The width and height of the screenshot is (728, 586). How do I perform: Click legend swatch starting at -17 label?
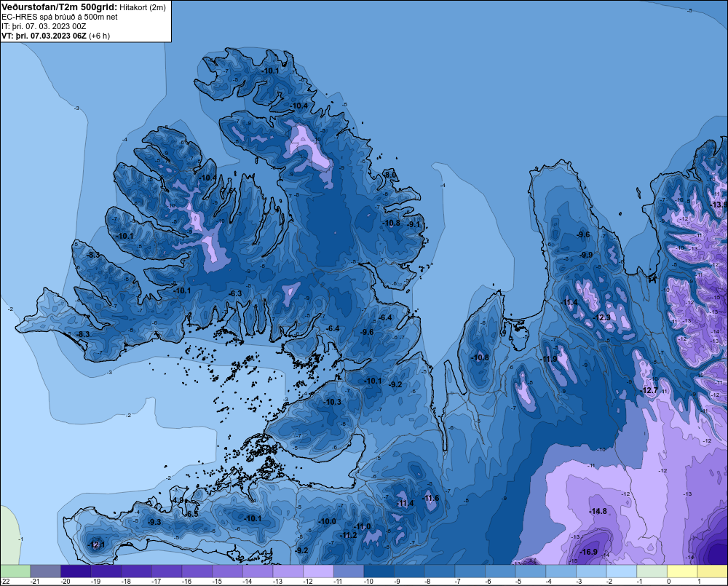click(x=167, y=571)
